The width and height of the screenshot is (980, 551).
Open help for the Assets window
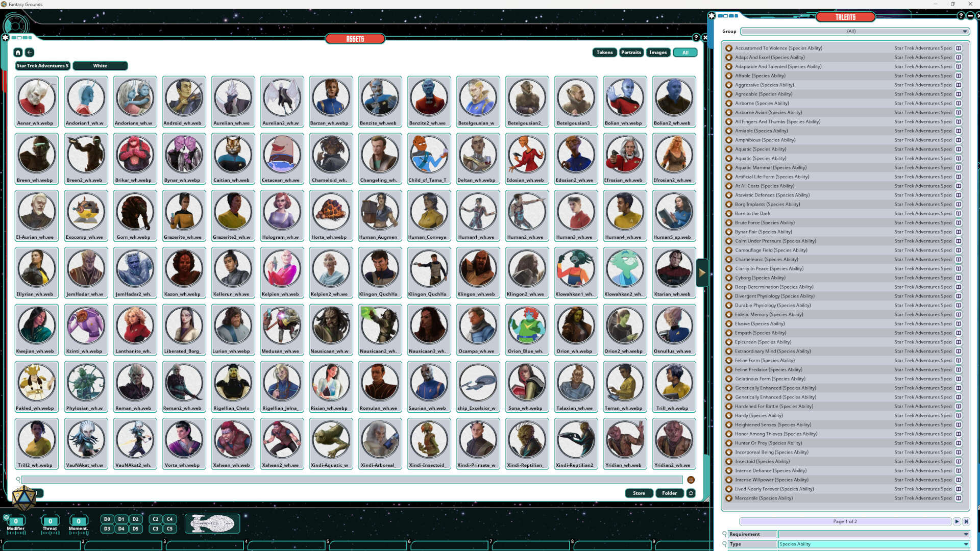pyautogui.click(x=696, y=38)
